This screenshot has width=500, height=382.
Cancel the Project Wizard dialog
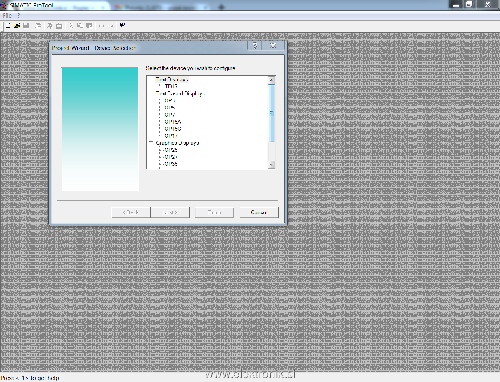[259, 212]
